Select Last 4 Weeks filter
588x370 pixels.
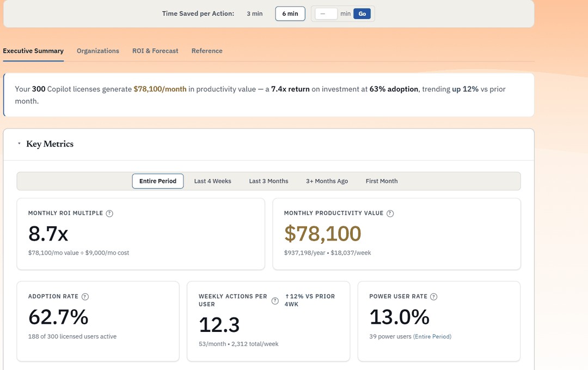click(213, 181)
